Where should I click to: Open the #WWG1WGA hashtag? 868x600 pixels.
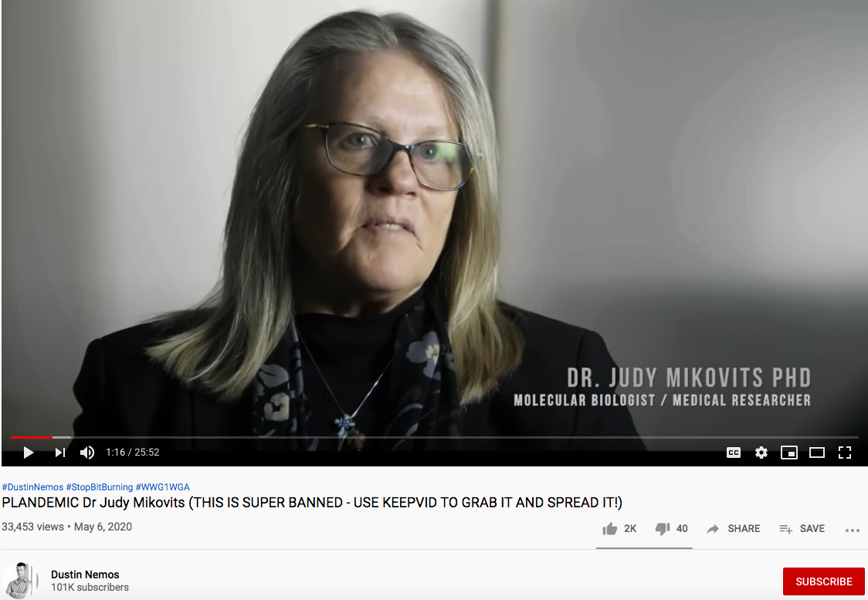(x=163, y=487)
